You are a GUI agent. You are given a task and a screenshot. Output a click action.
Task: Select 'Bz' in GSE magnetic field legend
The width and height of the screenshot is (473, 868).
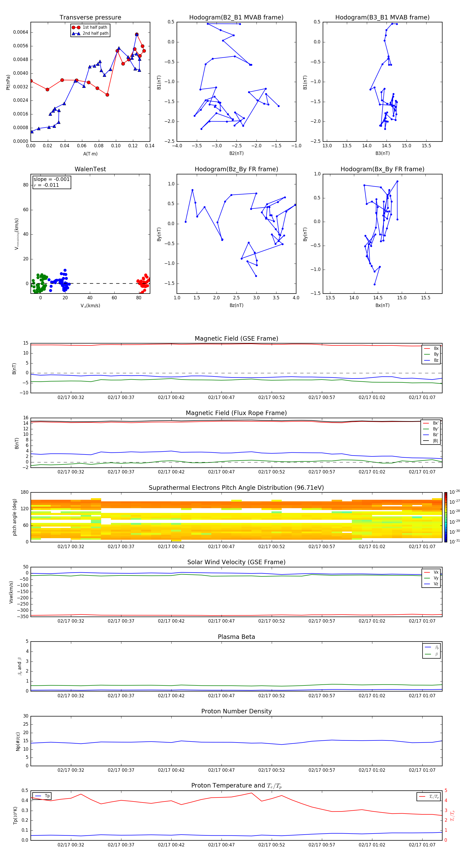click(431, 360)
